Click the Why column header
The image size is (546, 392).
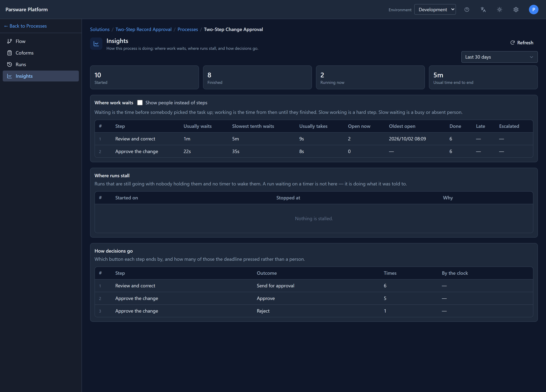448,198
